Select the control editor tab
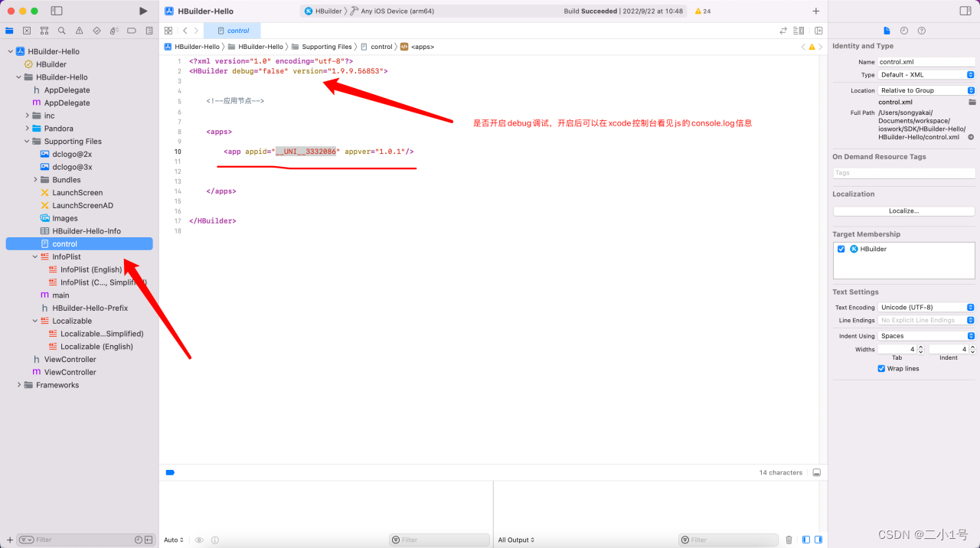 click(233, 31)
